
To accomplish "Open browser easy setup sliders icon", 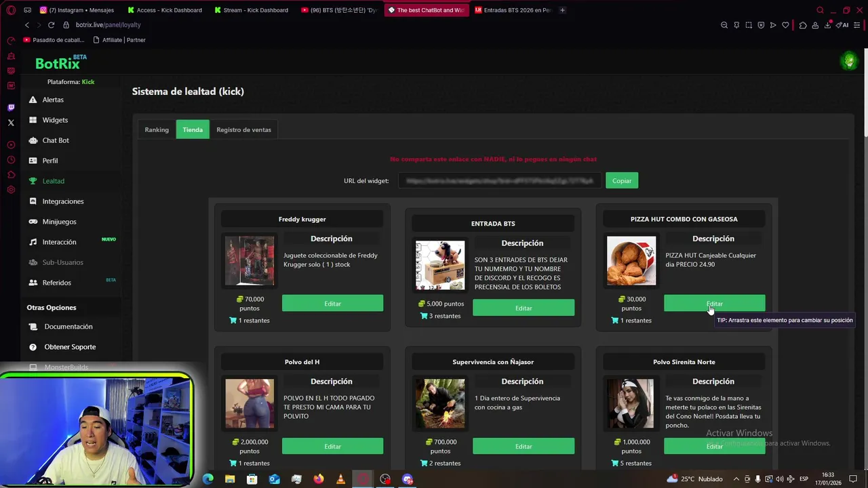I will (858, 25).
